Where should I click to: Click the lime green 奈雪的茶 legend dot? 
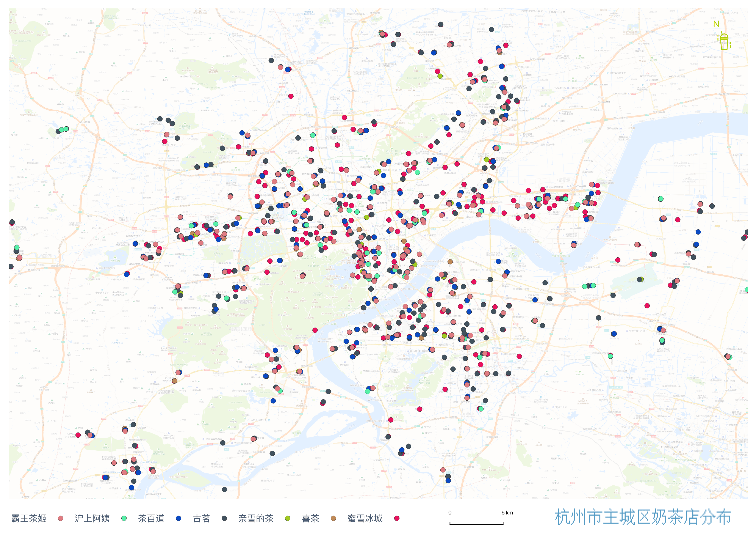click(288, 518)
